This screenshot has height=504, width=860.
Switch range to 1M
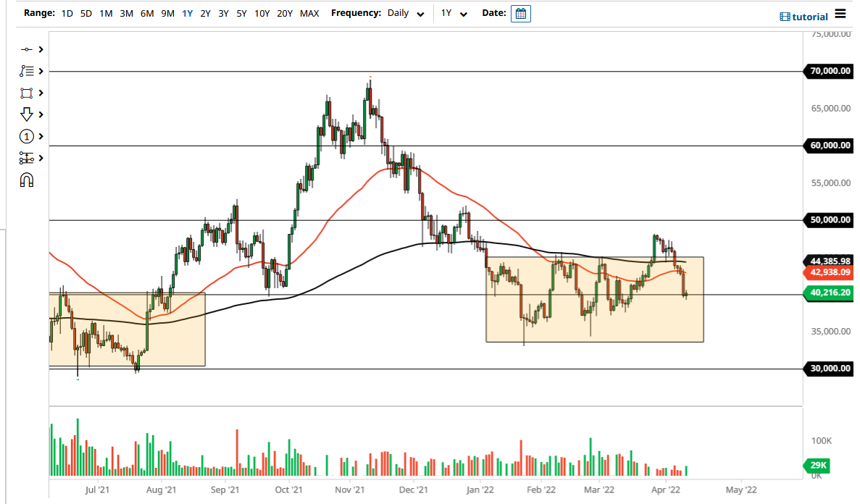click(106, 13)
